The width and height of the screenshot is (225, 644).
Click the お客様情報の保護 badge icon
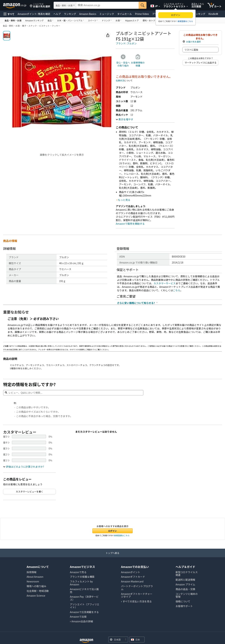tap(138, 57)
